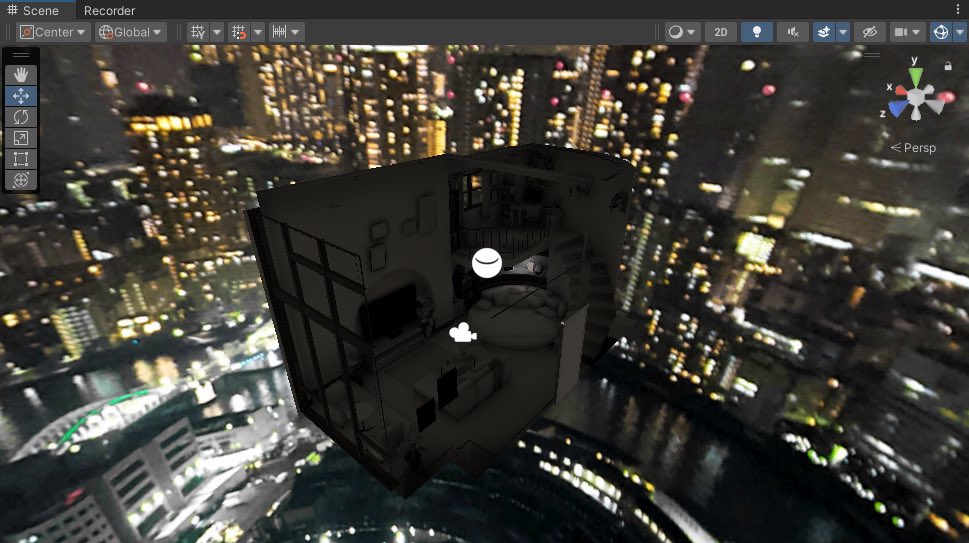Open the snap increment settings dropdown

[x=286, y=32]
